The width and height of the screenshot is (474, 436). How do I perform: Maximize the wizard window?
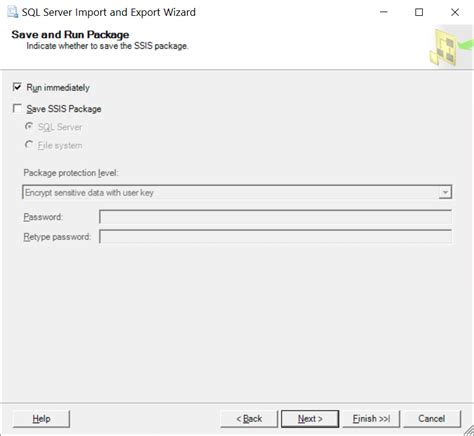point(419,12)
